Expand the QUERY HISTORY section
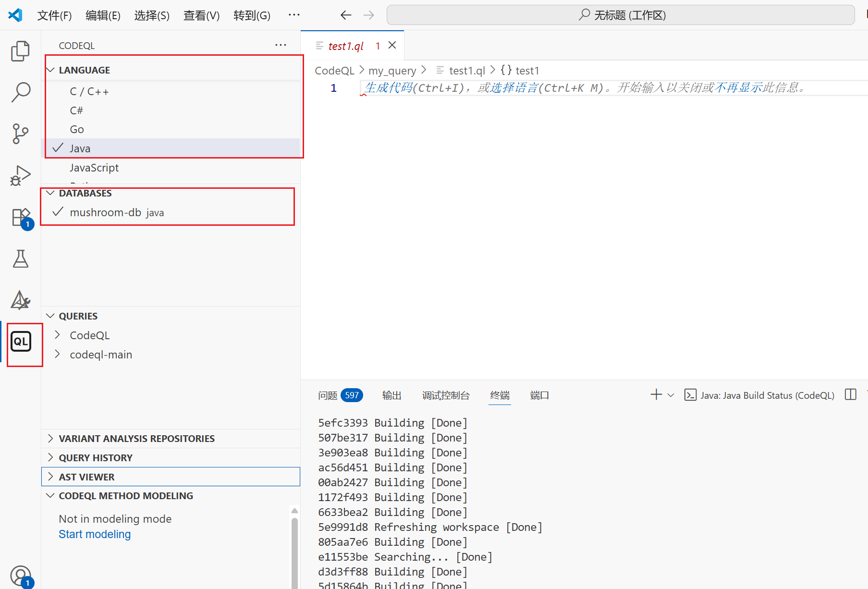 [x=96, y=458]
